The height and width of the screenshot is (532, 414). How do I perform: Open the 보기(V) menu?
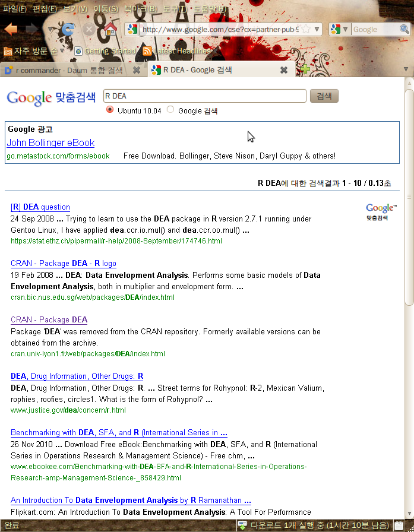(x=75, y=9)
